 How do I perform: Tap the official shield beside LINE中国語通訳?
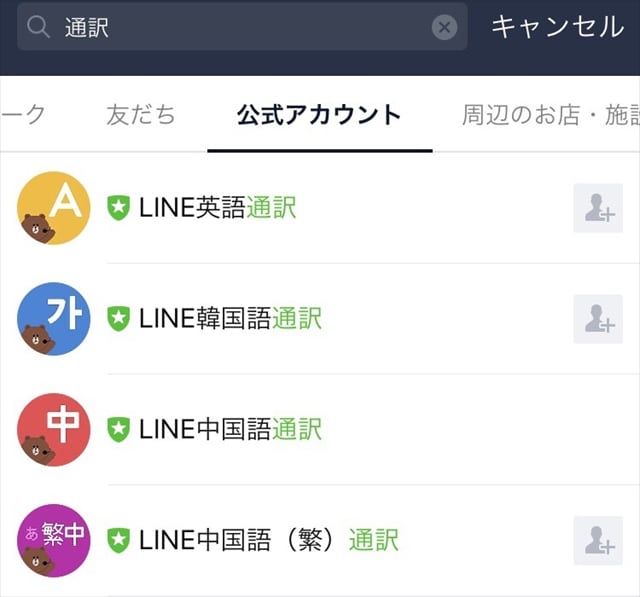(x=119, y=430)
